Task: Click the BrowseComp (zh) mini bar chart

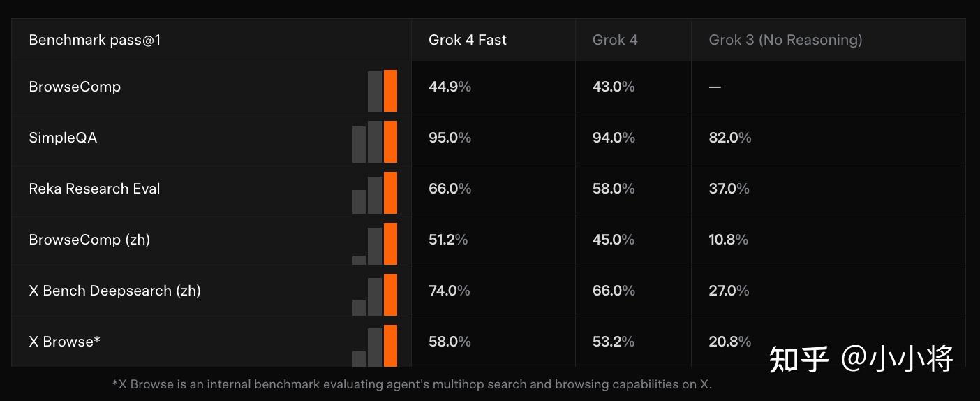Action: point(376,245)
